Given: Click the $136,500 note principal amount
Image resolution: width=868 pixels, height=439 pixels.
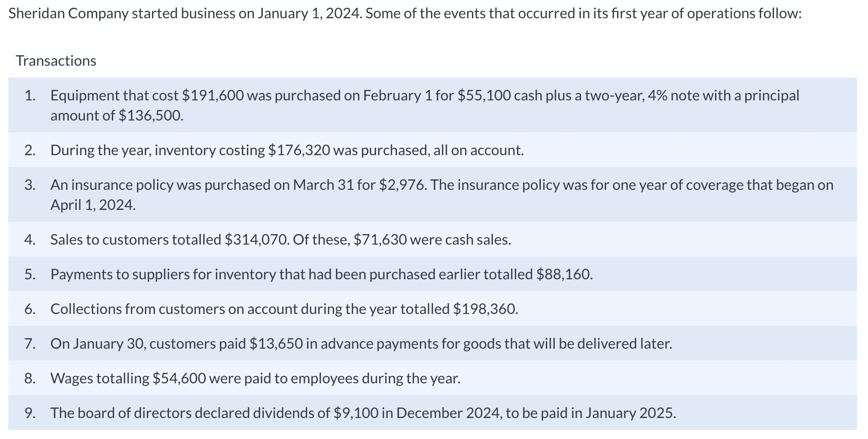Looking at the screenshot, I should [151, 115].
